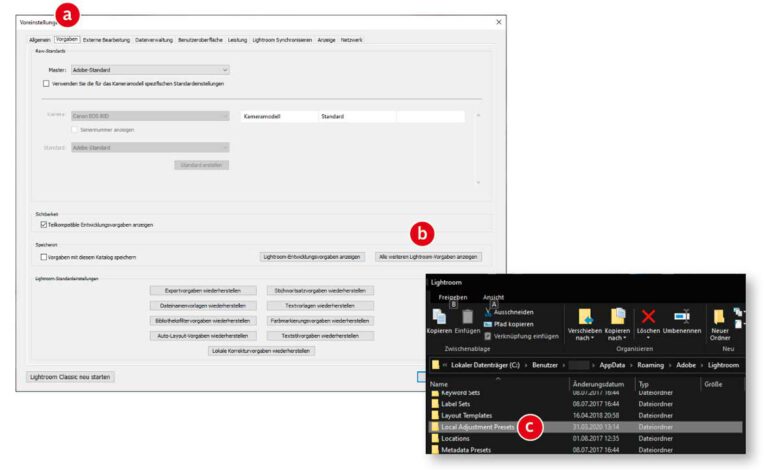
Task: Click Benutzer in Explorer breadcrumb path
Action: 545,365
